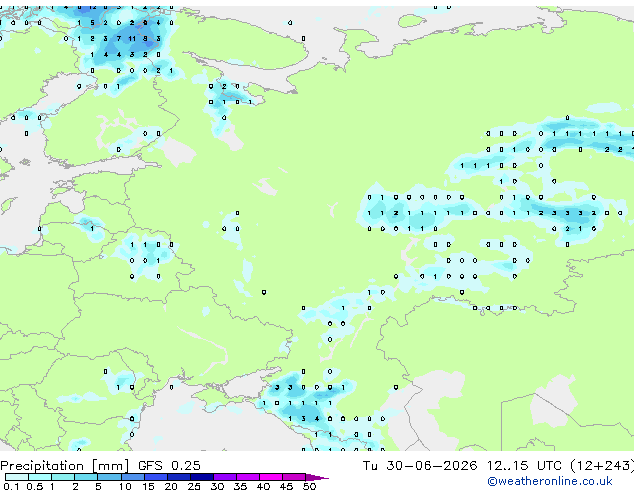The height and width of the screenshot is (490, 634).
Task: Click legend scale label '25'
Action: pyautogui.click(x=194, y=486)
